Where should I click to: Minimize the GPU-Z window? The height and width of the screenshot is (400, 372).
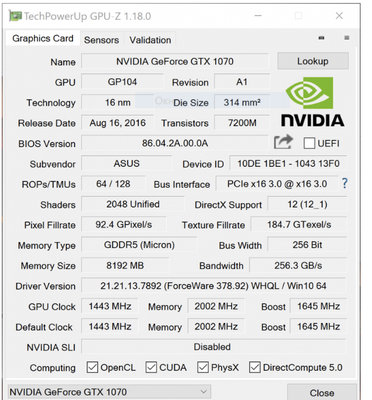[258, 16]
